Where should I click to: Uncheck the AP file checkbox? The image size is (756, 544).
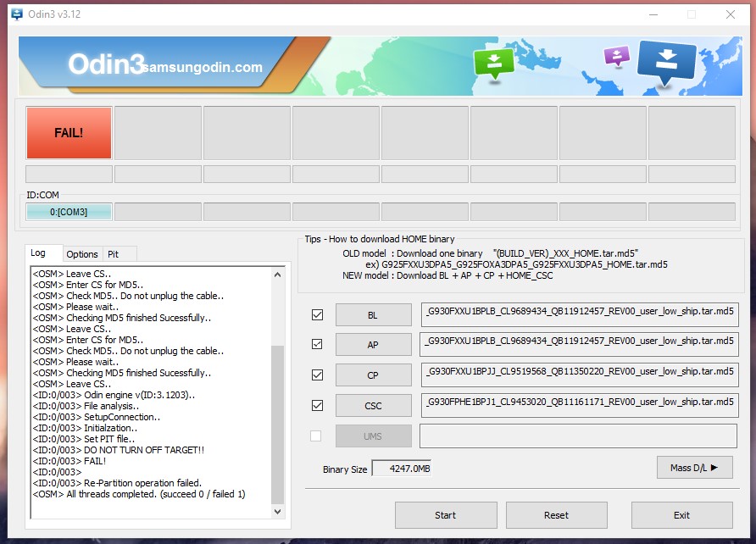317,344
